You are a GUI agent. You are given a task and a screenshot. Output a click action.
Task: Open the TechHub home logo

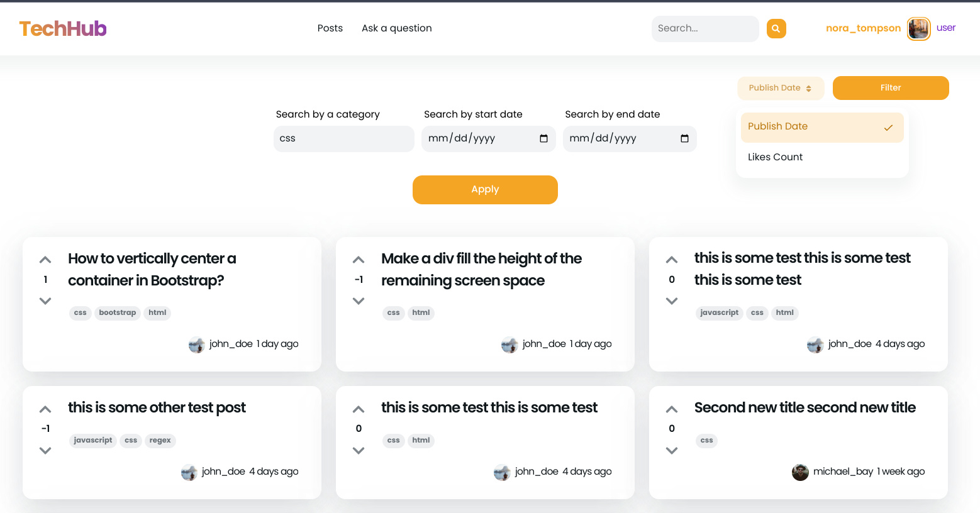pyautogui.click(x=62, y=28)
